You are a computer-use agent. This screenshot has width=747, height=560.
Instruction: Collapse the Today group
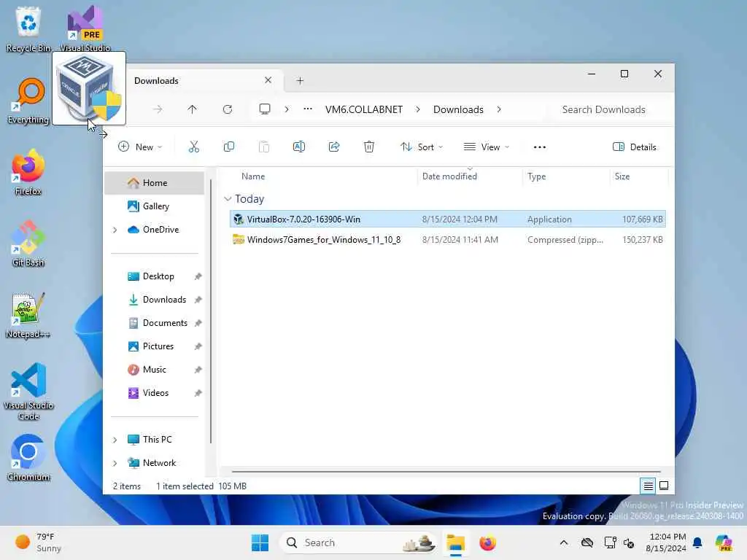[228, 198]
